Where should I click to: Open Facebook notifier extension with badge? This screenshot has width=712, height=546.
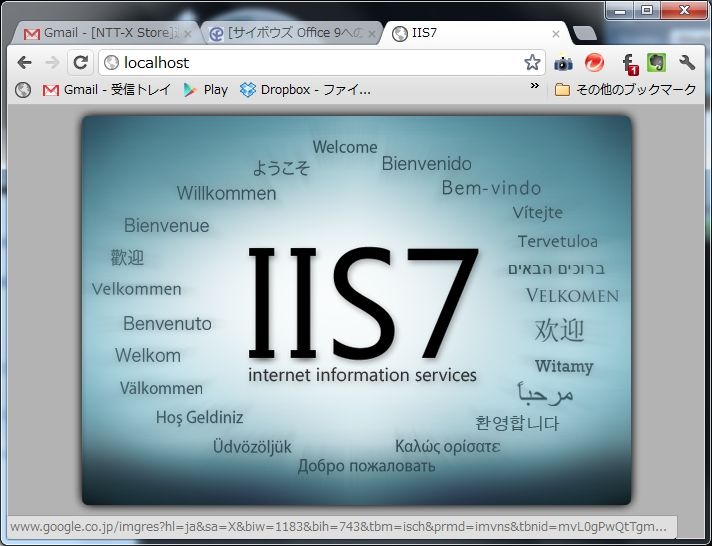[x=630, y=64]
